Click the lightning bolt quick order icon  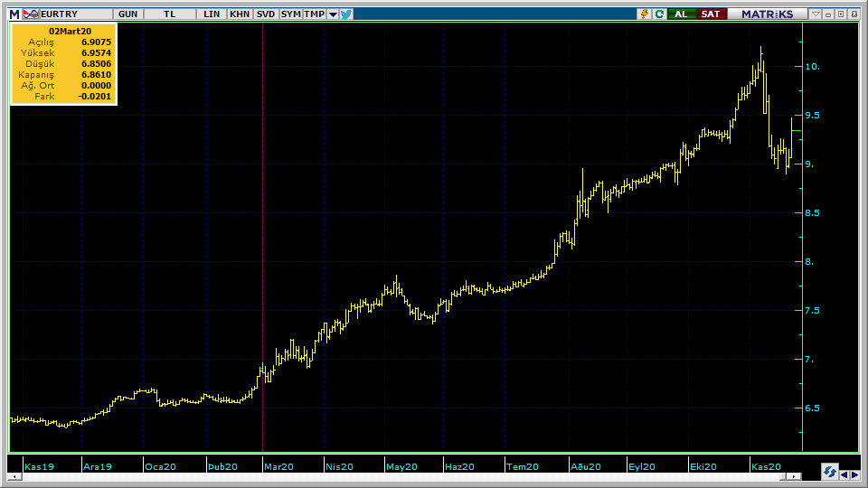tap(644, 14)
